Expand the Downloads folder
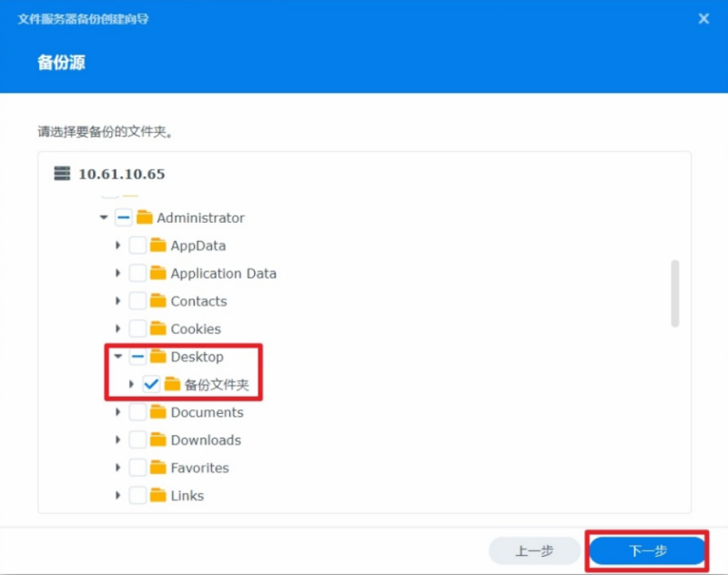Viewport: 728px width, 575px height. point(118,440)
